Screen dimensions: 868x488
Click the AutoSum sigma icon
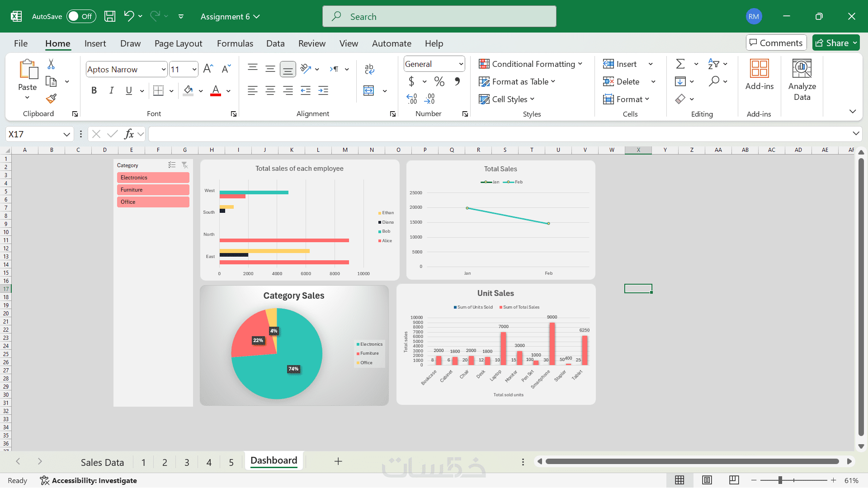click(680, 64)
